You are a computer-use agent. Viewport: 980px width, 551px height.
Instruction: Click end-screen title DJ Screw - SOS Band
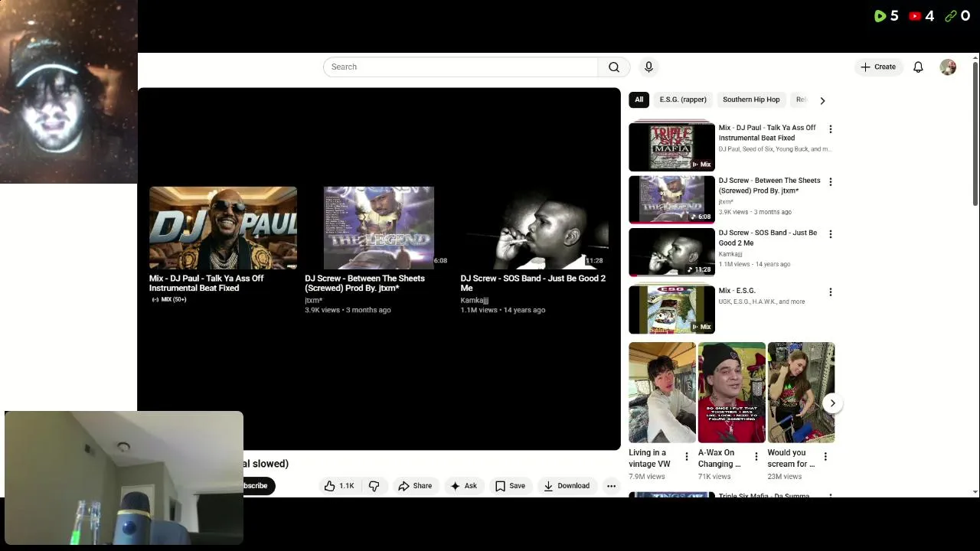tap(533, 283)
